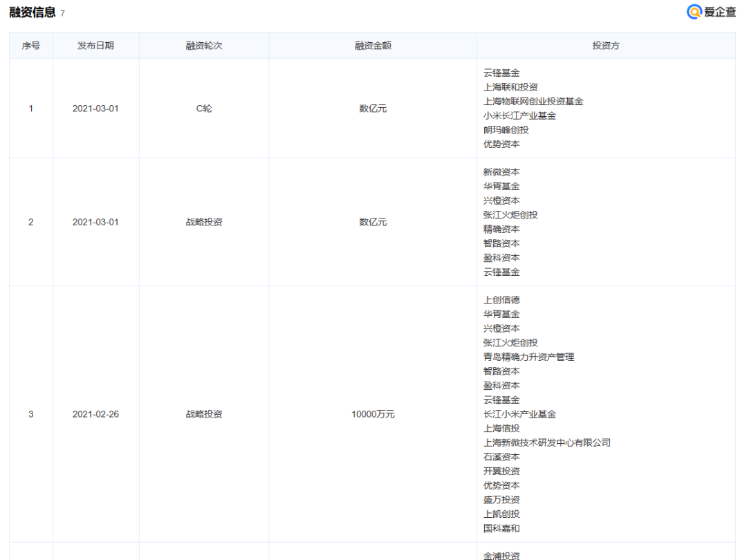Screen dimensions: 747x560
Task: Open investor 新微资本
Action: point(501,172)
